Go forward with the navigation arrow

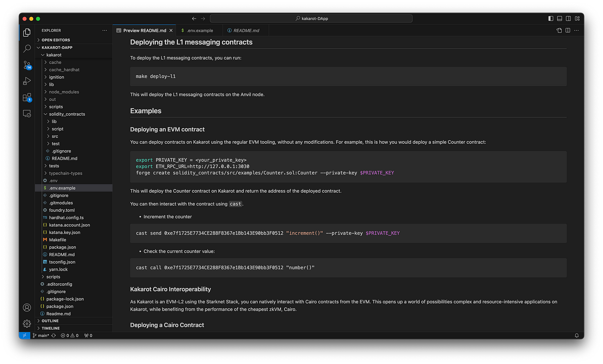coord(203,19)
